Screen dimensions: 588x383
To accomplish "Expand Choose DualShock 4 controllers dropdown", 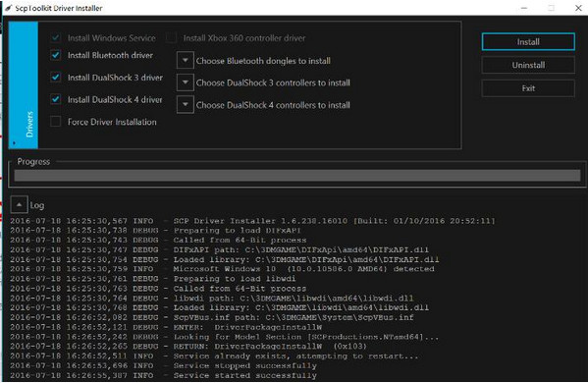I will tap(186, 104).
